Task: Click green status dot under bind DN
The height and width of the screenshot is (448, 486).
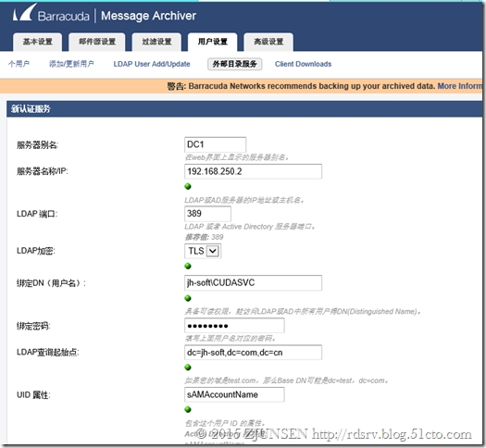Action: coord(188,298)
